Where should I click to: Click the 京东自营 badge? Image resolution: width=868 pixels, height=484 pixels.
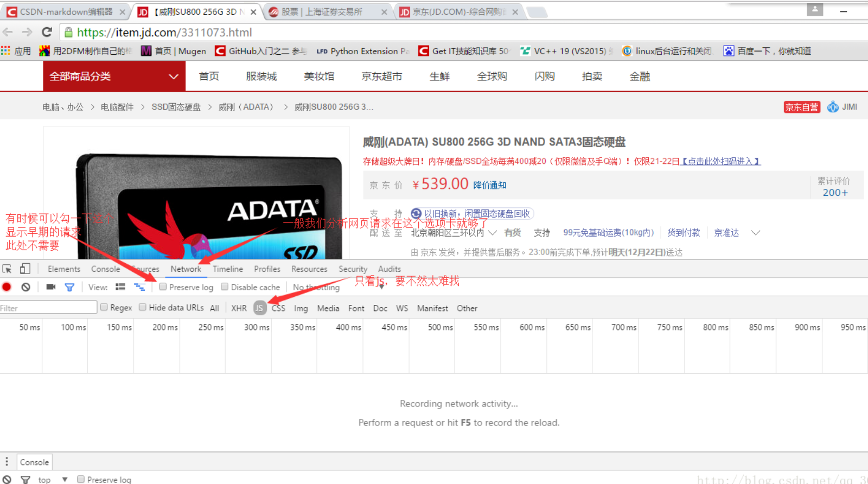pyautogui.click(x=802, y=107)
